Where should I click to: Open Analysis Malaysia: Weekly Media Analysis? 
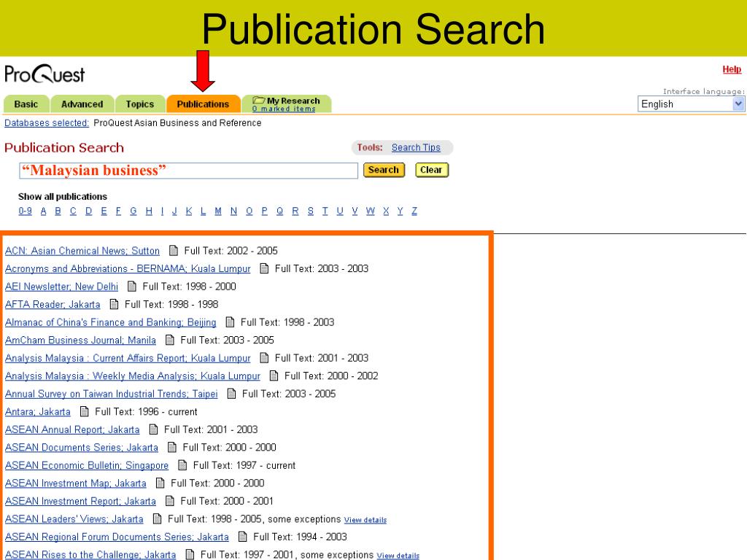click(133, 376)
